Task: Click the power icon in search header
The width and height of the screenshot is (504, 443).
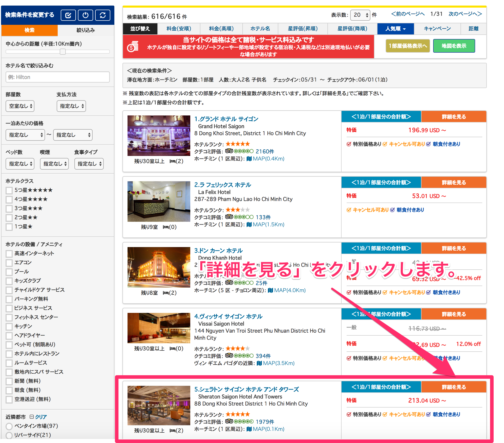Action: (86, 15)
